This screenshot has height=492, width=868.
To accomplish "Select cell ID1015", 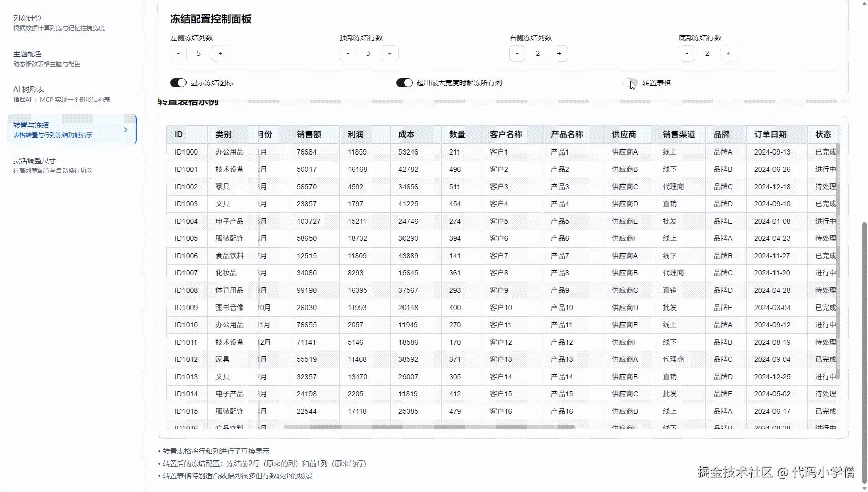I will coord(187,411).
